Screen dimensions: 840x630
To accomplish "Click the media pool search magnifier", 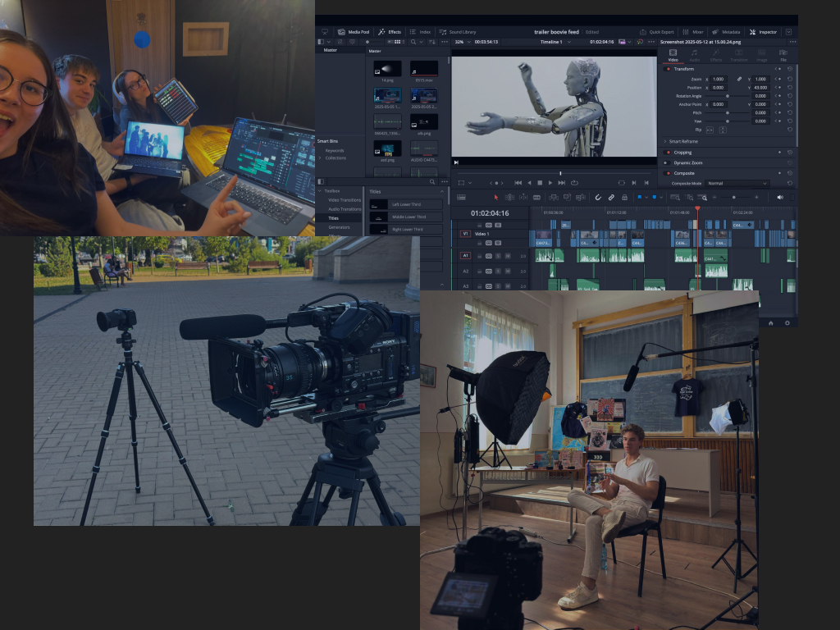I will (413, 42).
